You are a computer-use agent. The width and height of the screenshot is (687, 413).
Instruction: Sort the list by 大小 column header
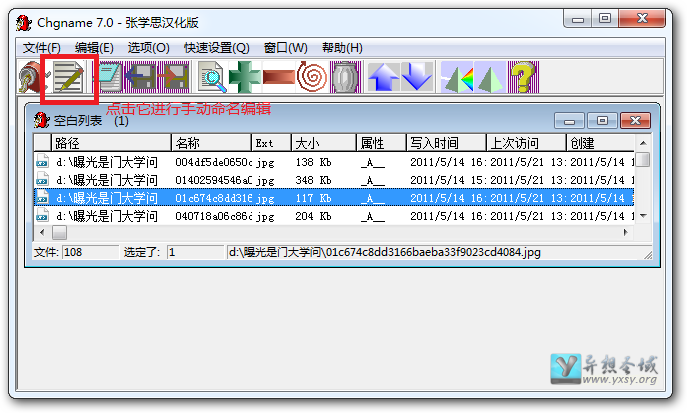tap(322, 143)
